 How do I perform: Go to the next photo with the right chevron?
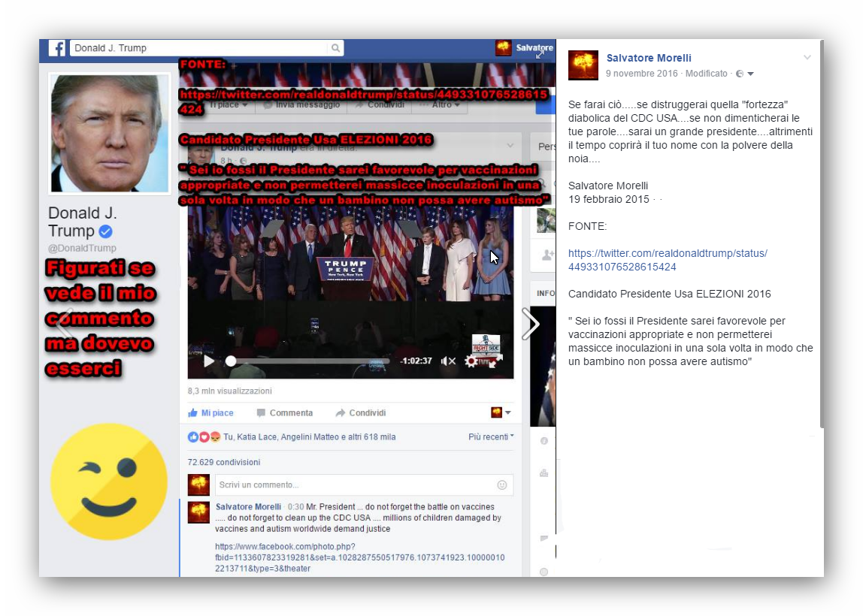point(531,324)
